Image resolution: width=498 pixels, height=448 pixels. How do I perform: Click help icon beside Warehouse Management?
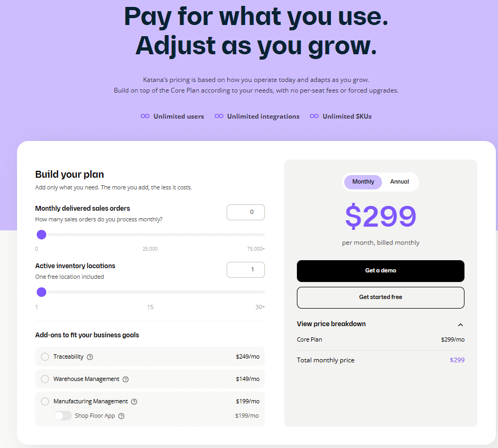click(126, 379)
